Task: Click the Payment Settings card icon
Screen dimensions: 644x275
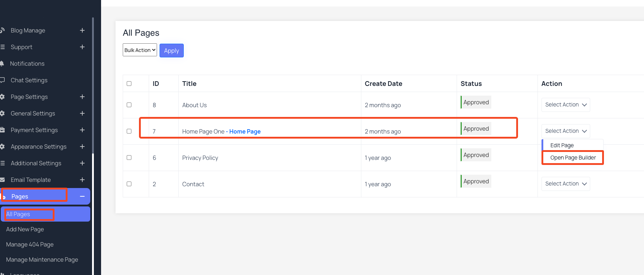Action: pos(2,130)
